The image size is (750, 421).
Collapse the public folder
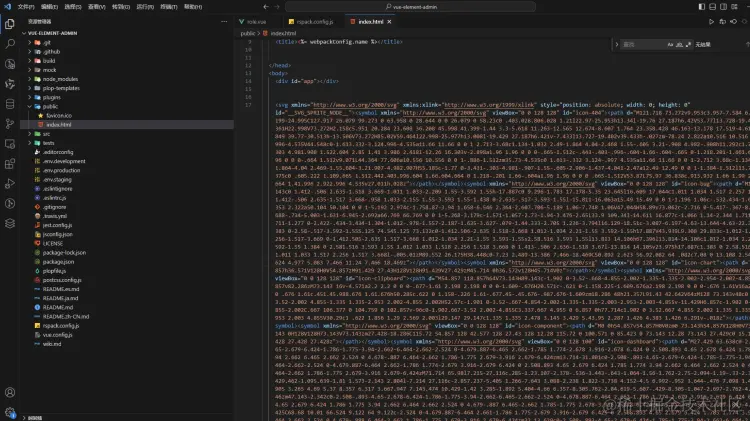tap(127, 106)
